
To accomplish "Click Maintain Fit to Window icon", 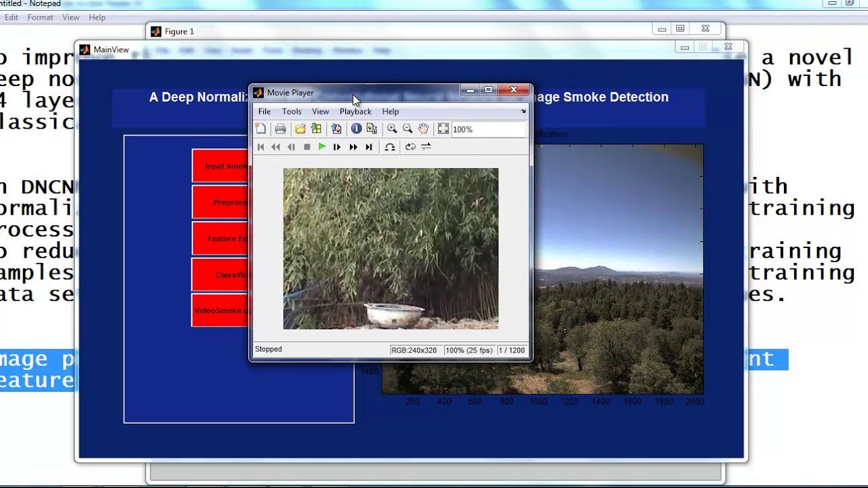I will point(443,129).
